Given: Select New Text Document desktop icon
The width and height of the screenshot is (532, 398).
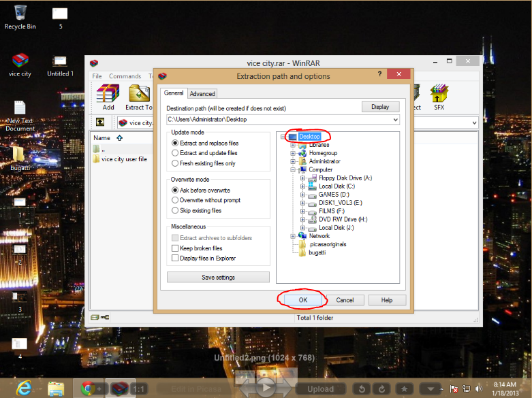Looking at the screenshot, I should click(20, 116).
